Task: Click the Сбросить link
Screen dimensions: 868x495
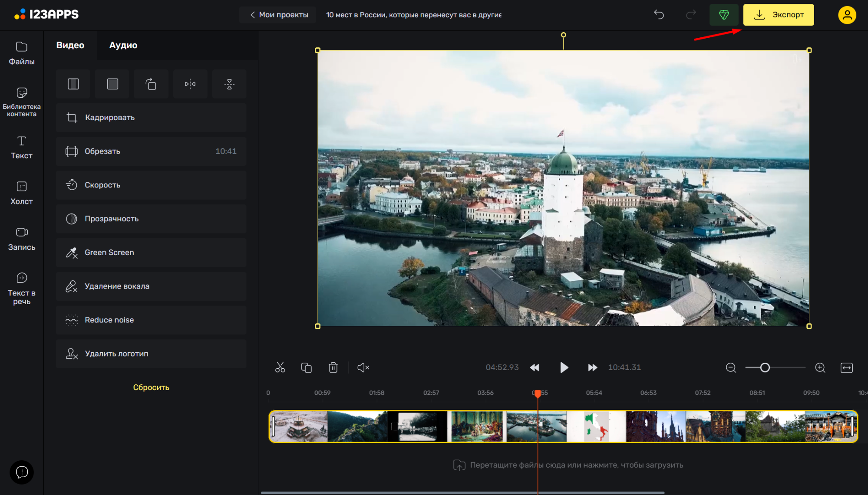Action: pos(151,387)
